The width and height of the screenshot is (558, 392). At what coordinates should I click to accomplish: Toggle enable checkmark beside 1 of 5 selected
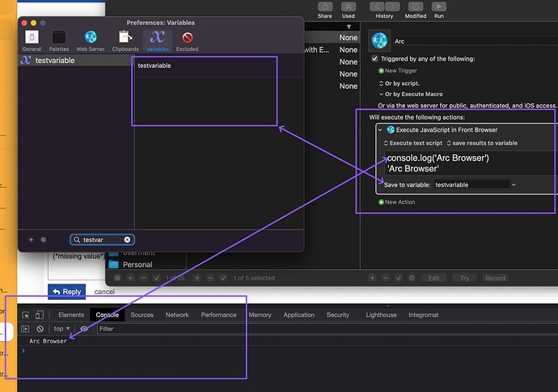[223, 278]
